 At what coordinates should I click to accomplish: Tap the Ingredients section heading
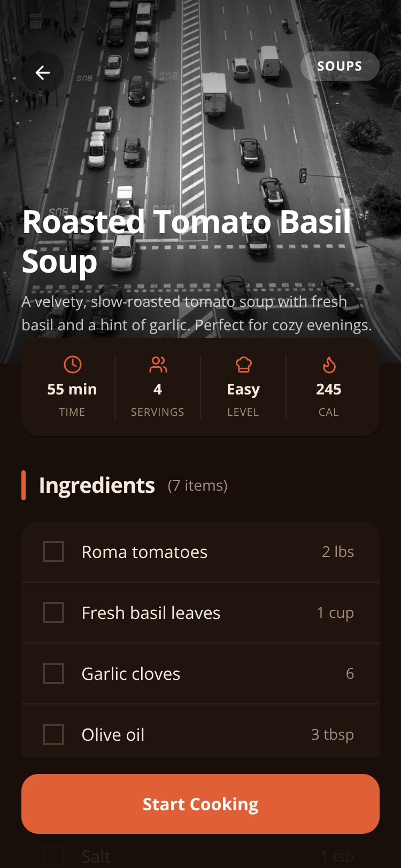[x=97, y=485]
